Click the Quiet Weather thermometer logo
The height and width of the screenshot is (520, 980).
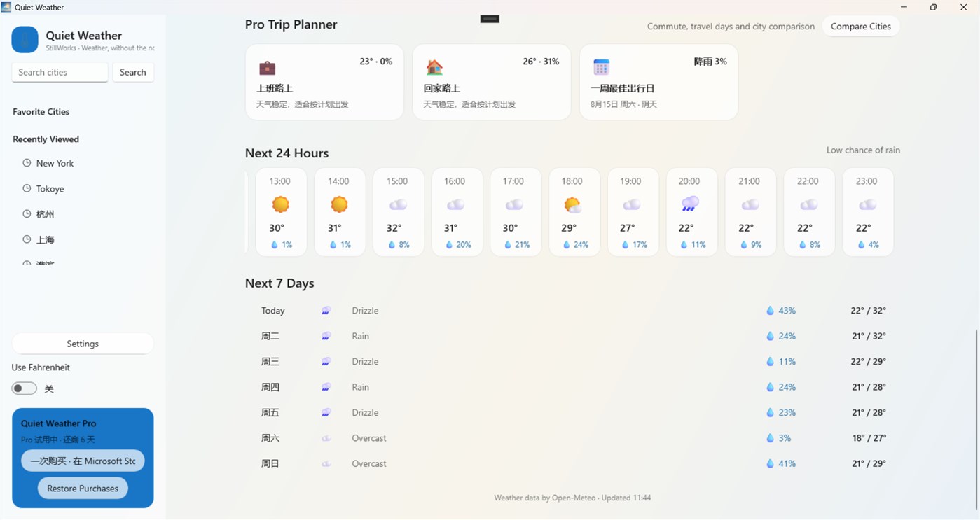pos(25,40)
